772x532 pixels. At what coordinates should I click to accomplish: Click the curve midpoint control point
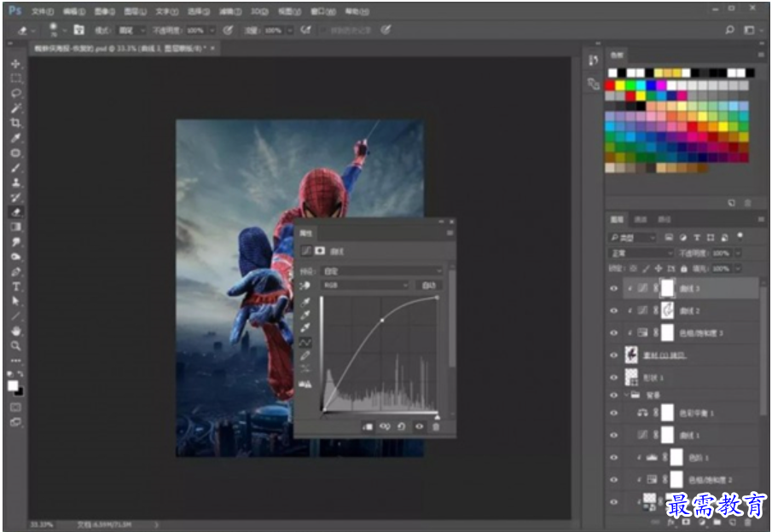tap(382, 321)
